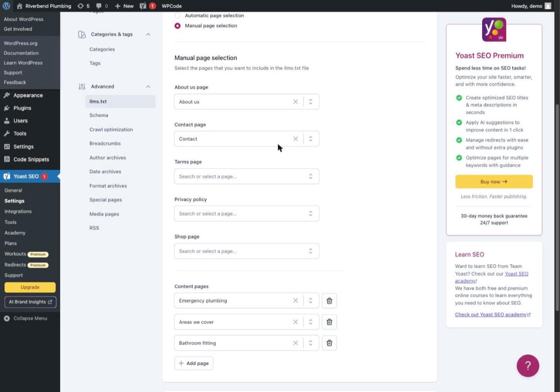Clear the Areas we cover selection
The image size is (560, 392).
[x=295, y=322]
